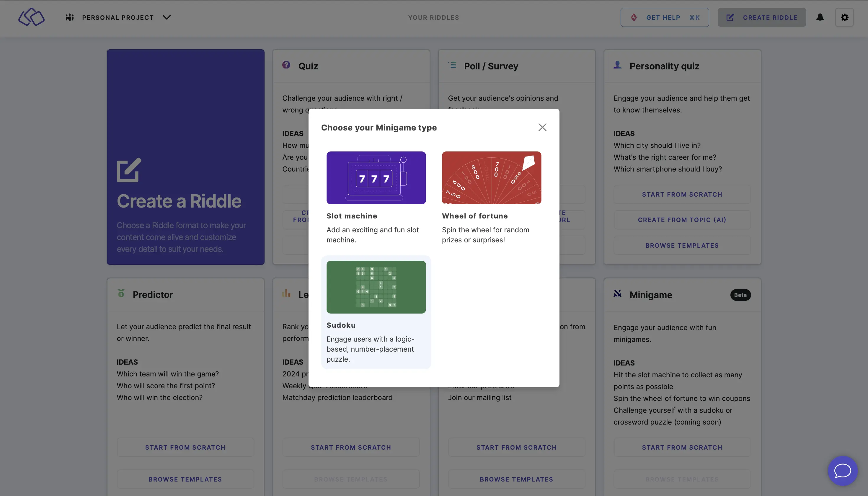868x496 pixels.
Task: Click 'Which city should I live in?' idea
Action: (657, 146)
